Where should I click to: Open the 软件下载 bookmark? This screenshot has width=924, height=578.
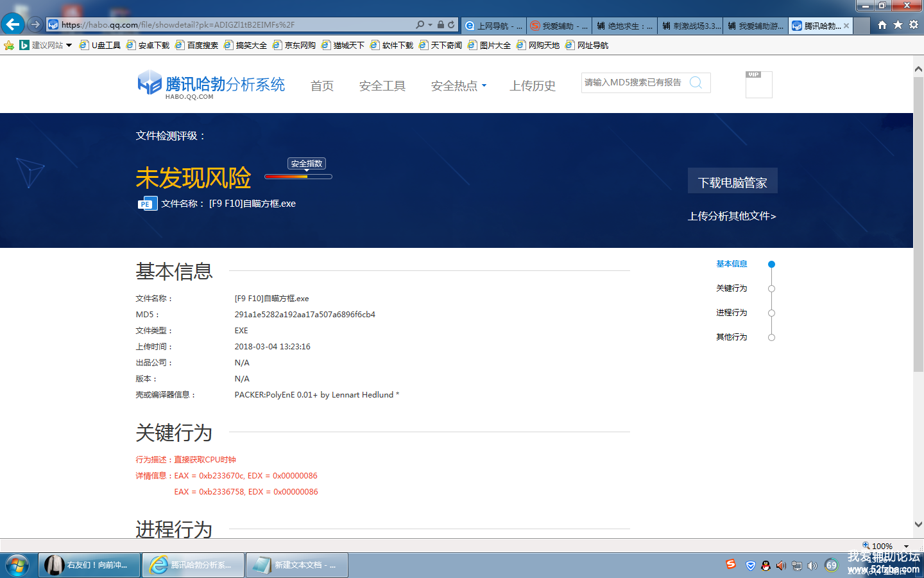[392, 45]
